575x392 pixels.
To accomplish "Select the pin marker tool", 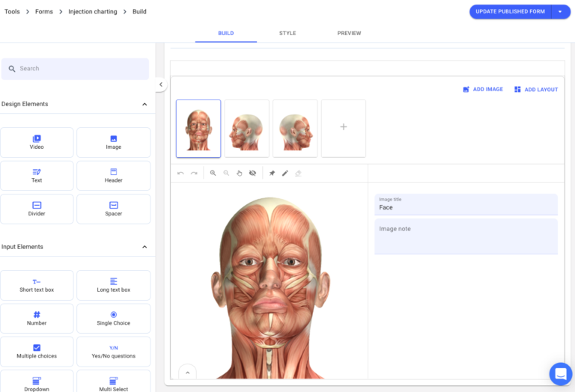I will [x=272, y=174].
